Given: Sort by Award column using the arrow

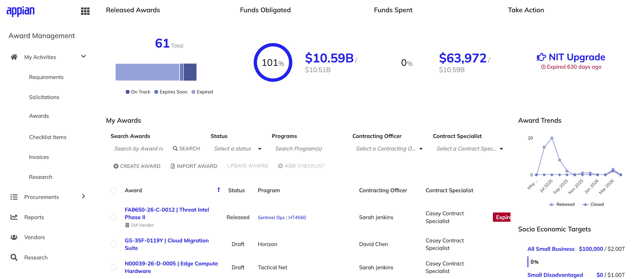Looking at the screenshot, I should pos(219,190).
